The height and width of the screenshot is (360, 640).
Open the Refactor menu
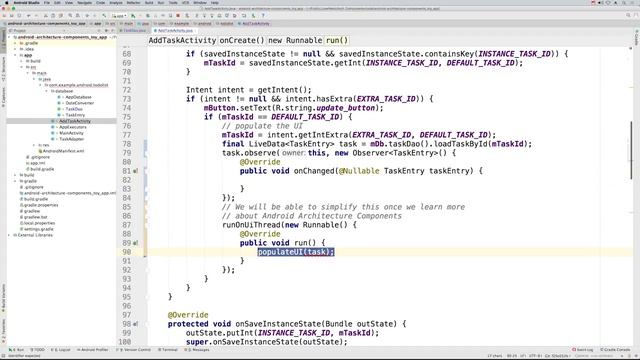tap(133, 2)
